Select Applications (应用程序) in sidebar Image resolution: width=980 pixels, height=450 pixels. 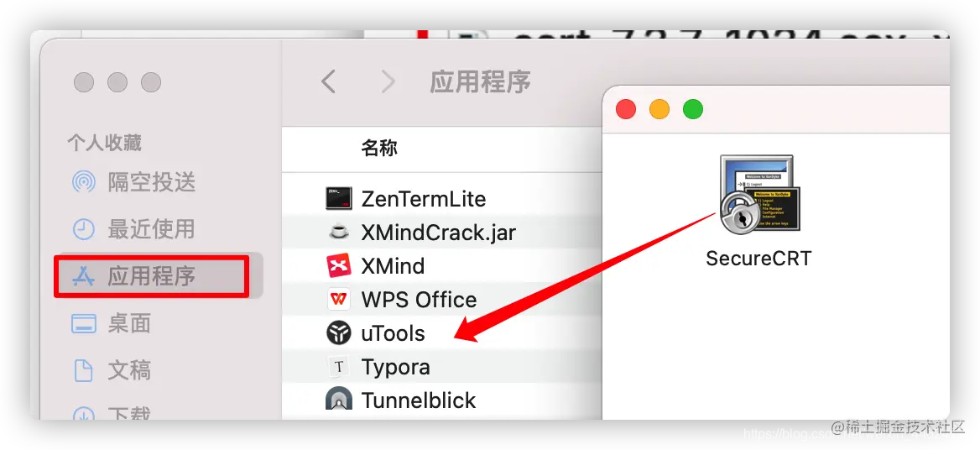tap(151, 275)
